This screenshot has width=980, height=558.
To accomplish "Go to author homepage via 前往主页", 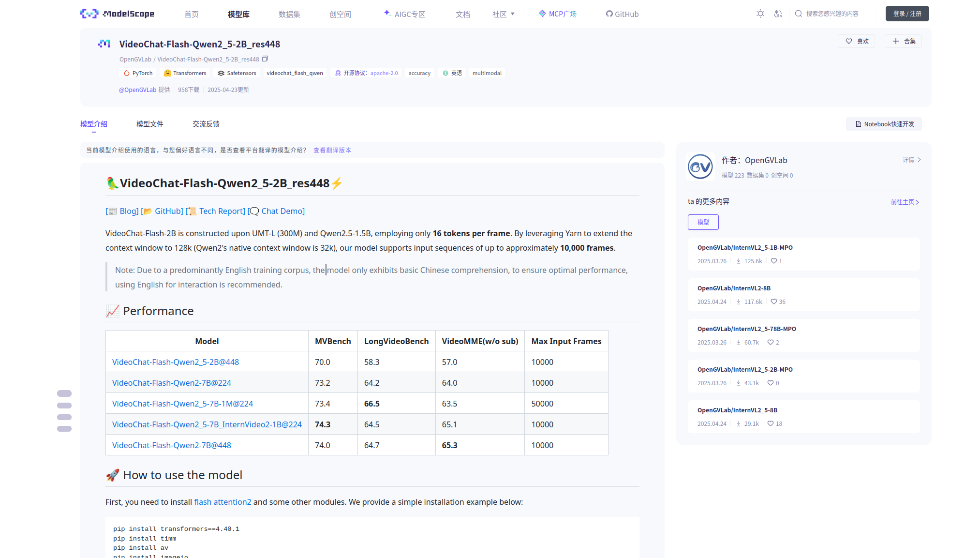I will pos(905,202).
